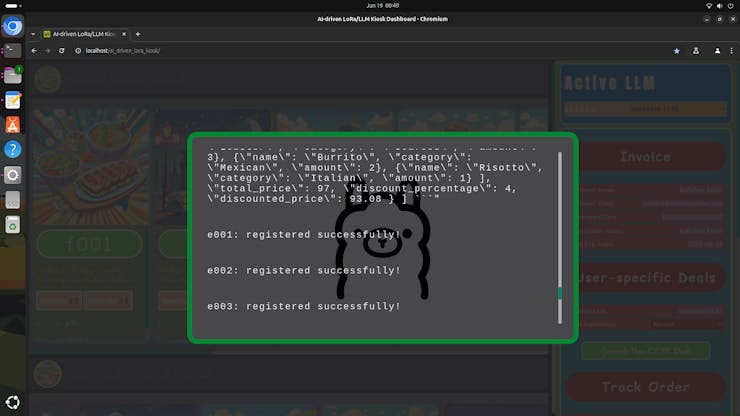Screen dimensions: 740x416
Task: Open the Help question-mark dock icon
Action: click(x=13, y=150)
